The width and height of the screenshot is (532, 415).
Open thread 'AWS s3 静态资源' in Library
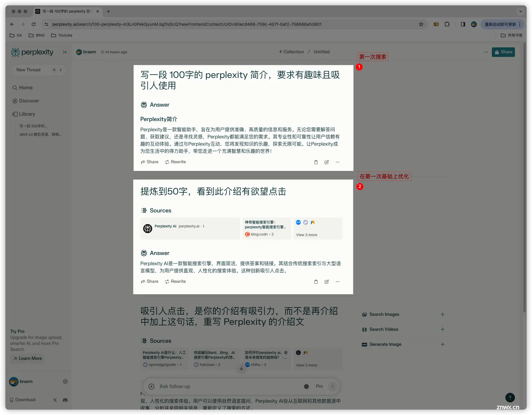(x=40, y=134)
